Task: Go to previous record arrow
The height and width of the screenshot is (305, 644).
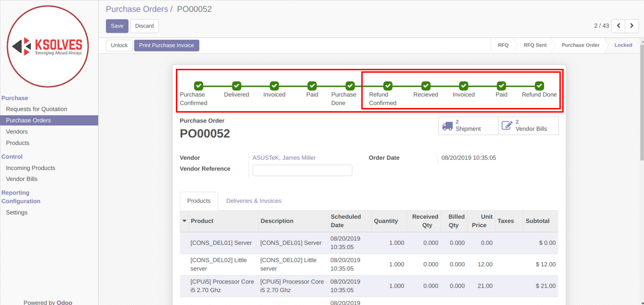Action: (x=618, y=26)
